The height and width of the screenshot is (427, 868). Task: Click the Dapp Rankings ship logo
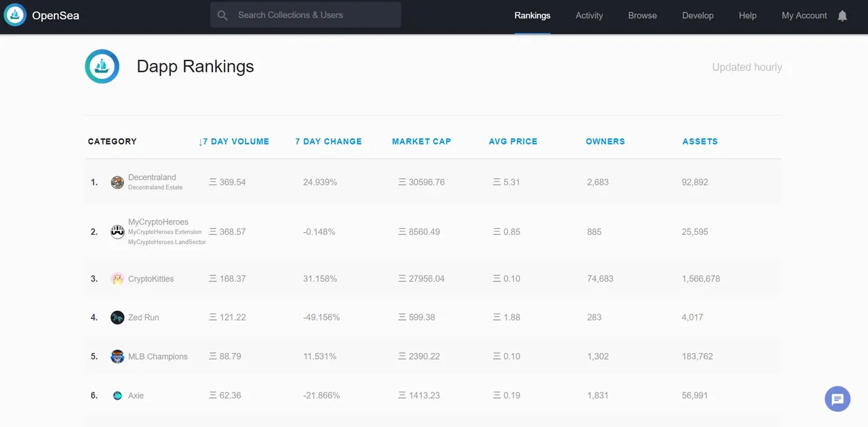pyautogui.click(x=102, y=67)
